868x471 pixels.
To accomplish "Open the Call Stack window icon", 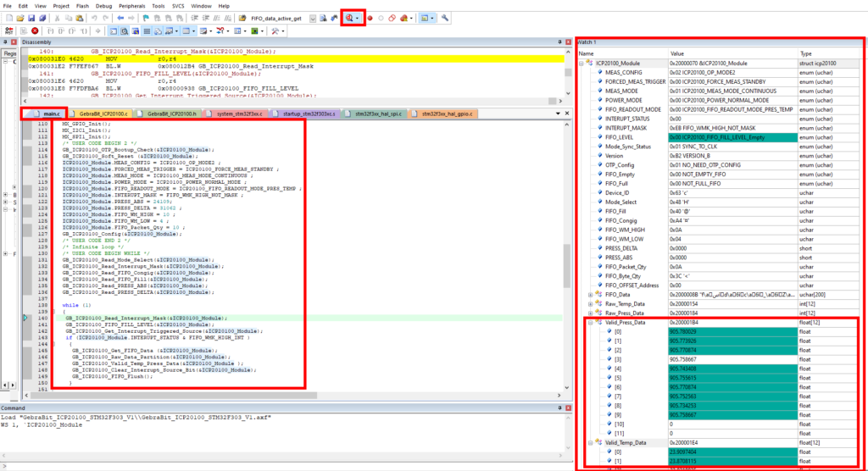I will click(159, 31).
